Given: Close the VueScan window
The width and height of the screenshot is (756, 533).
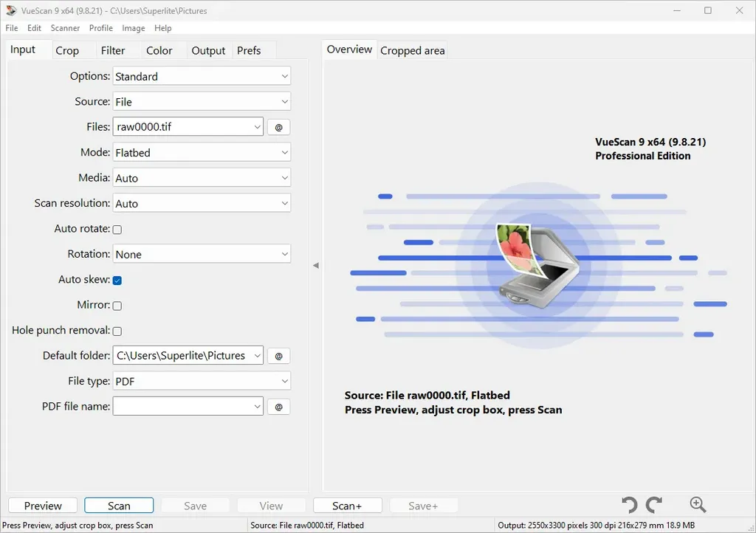Looking at the screenshot, I should coord(739,10).
